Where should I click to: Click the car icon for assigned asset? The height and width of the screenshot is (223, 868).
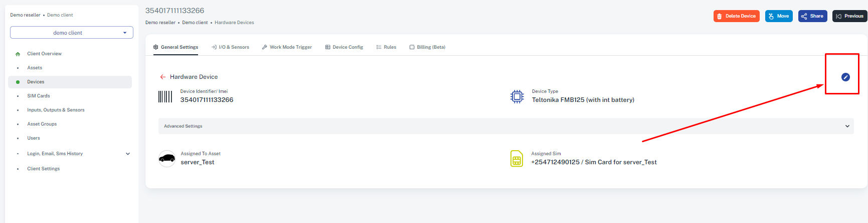167,159
